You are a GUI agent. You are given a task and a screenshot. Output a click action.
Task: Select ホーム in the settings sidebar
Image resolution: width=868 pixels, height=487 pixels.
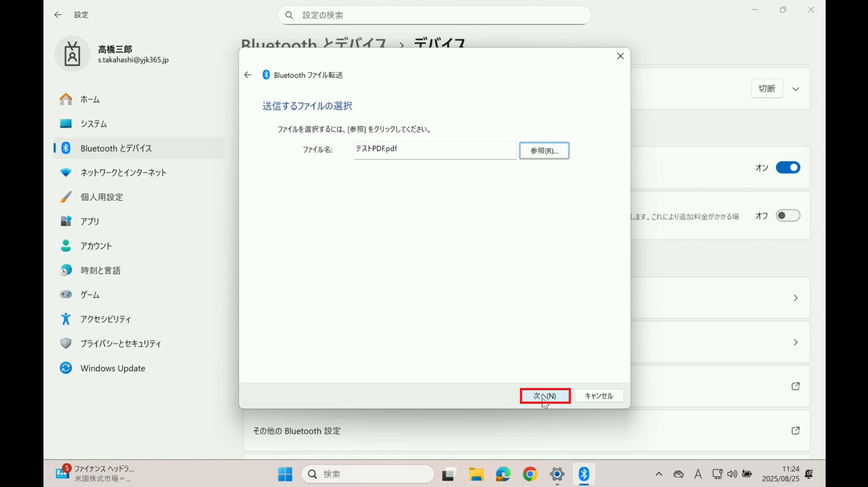[x=90, y=99]
